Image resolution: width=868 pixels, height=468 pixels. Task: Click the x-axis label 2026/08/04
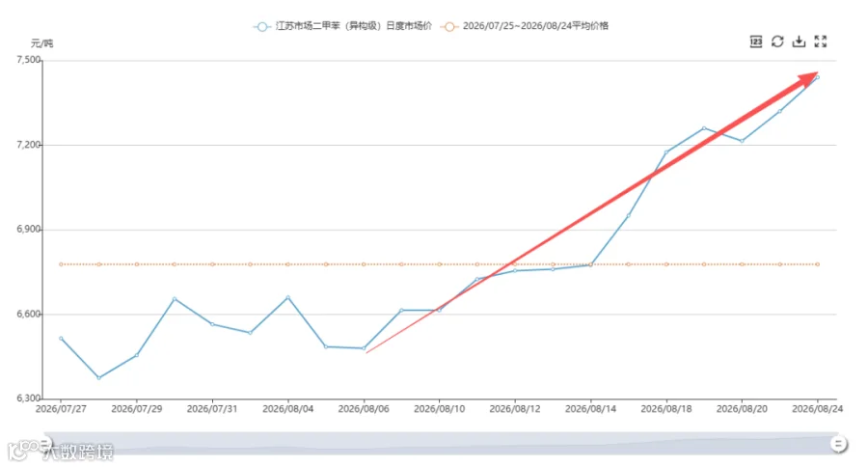[x=287, y=409]
